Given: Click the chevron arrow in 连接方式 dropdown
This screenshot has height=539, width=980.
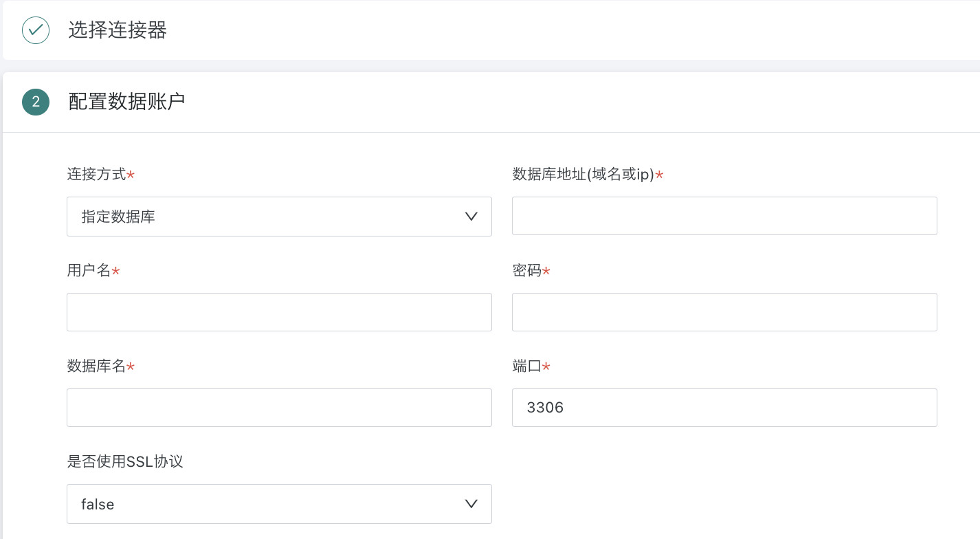Looking at the screenshot, I should (471, 217).
